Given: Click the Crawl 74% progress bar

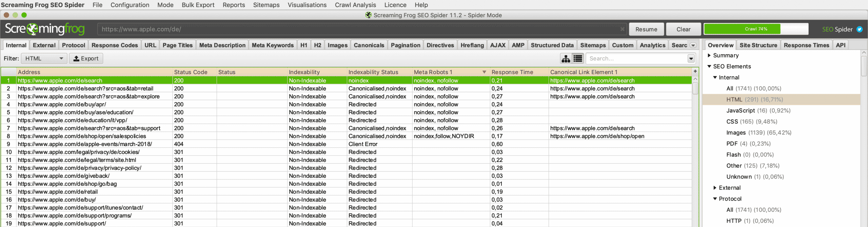Looking at the screenshot, I should click(756, 29).
